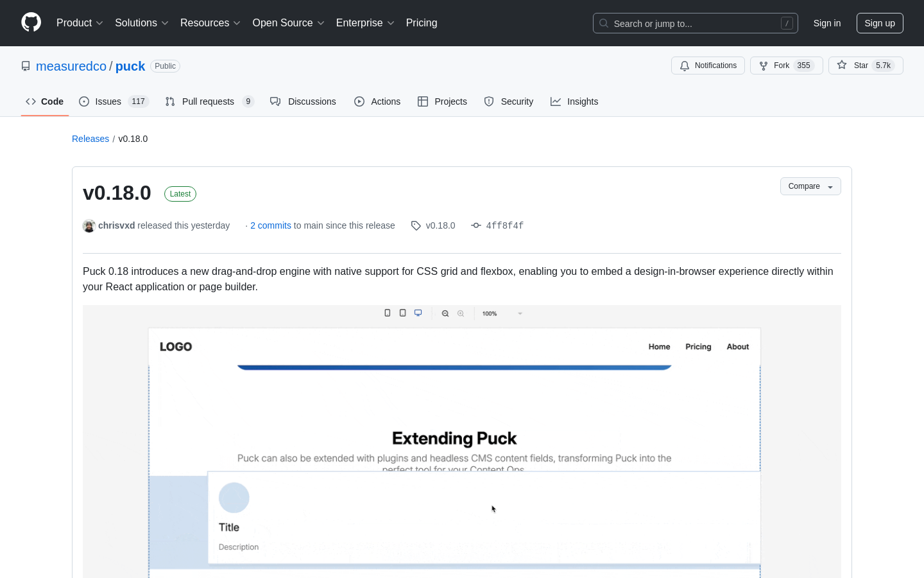Click the Latest release badge

[180, 194]
